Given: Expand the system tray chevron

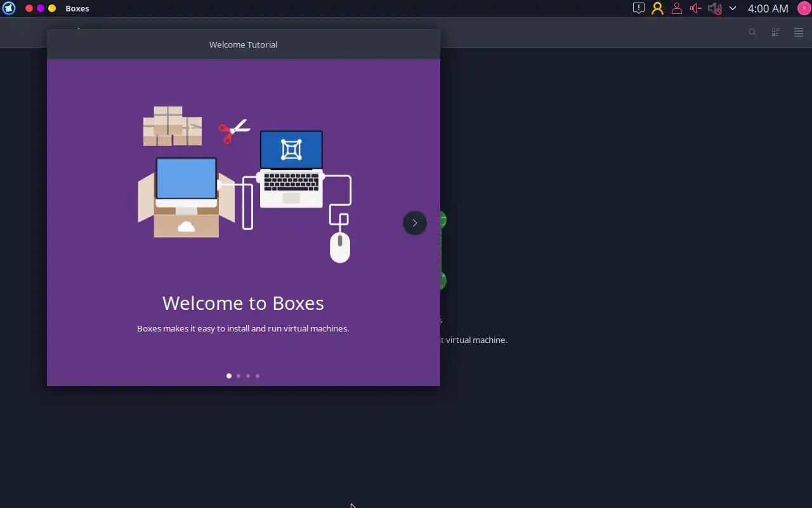Looking at the screenshot, I should [x=733, y=8].
